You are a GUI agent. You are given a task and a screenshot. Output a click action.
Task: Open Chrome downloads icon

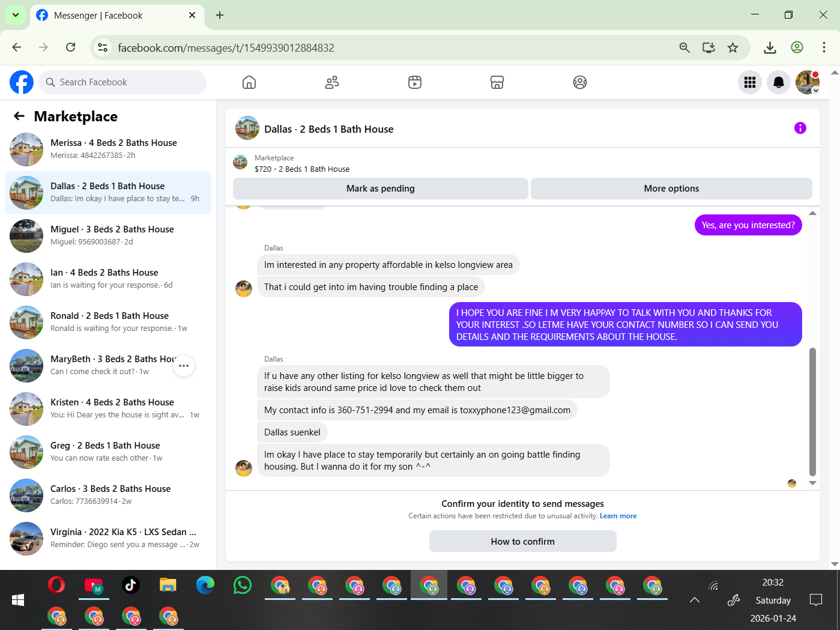point(770,47)
